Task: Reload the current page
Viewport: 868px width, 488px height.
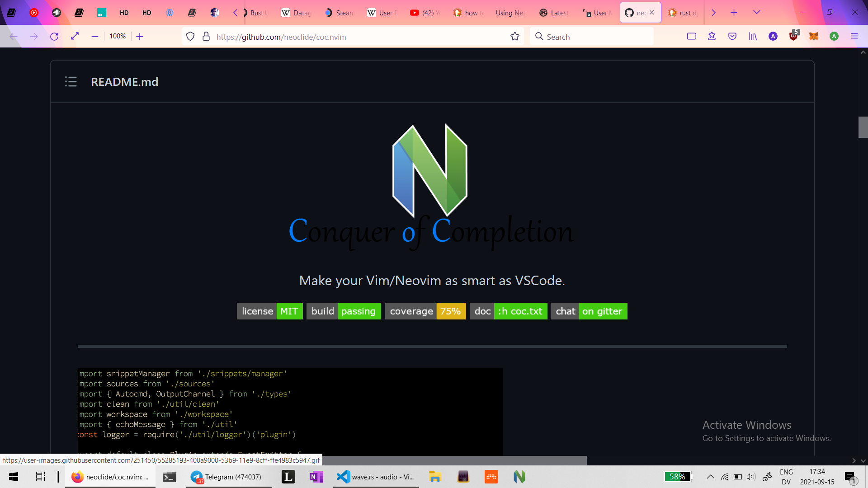Action: coord(54,37)
